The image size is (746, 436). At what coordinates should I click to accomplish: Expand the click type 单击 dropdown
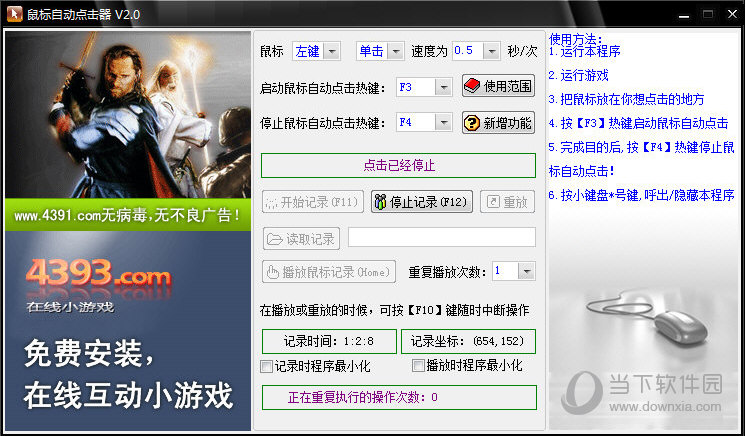click(x=395, y=51)
